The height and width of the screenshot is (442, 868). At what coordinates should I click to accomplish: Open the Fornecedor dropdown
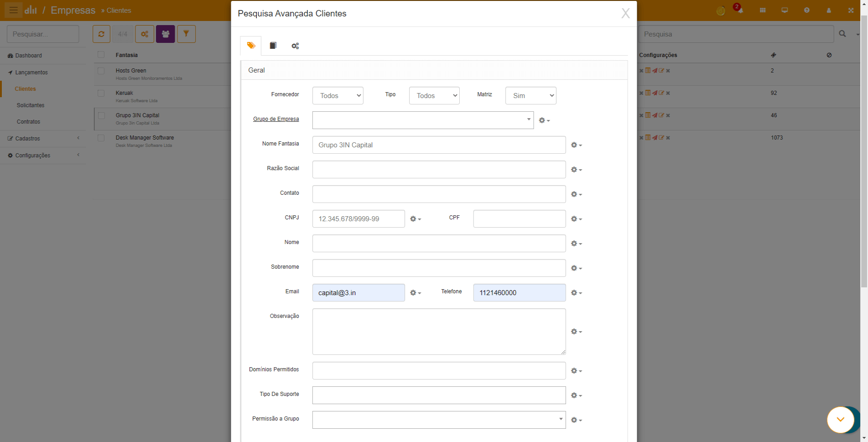pyautogui.click(x=338, y=96)
